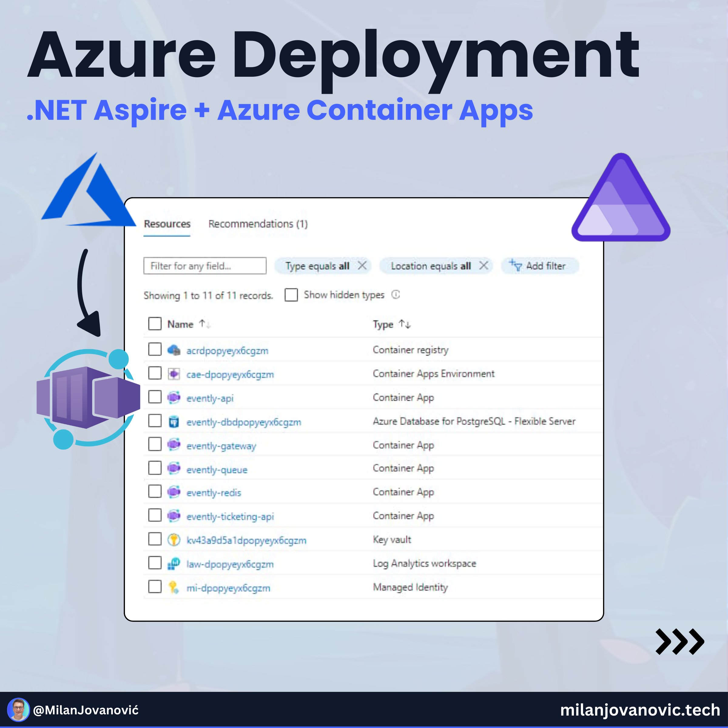Select the evently-ticketing-api row checkbox

tap(155, 515)
